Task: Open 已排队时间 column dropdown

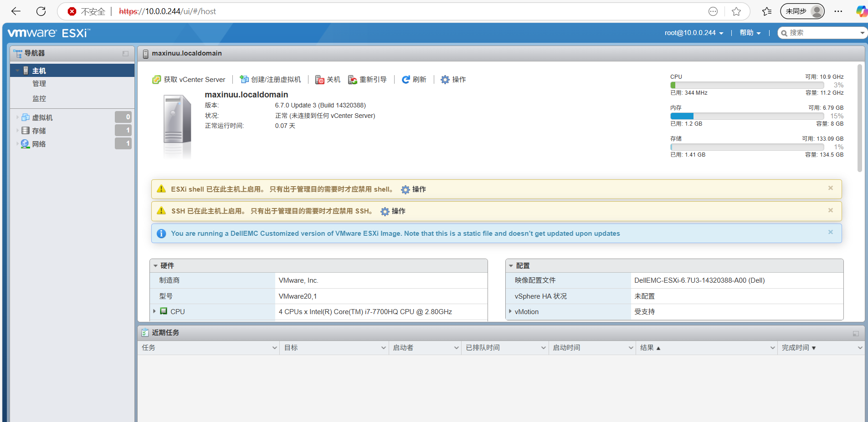Action: 544,348
